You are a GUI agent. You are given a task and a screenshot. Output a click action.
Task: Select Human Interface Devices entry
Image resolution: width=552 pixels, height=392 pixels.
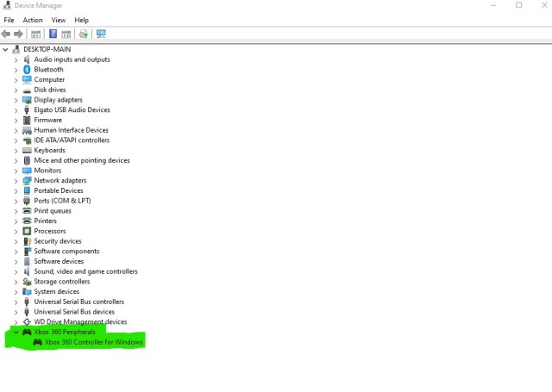click(71, 130)
